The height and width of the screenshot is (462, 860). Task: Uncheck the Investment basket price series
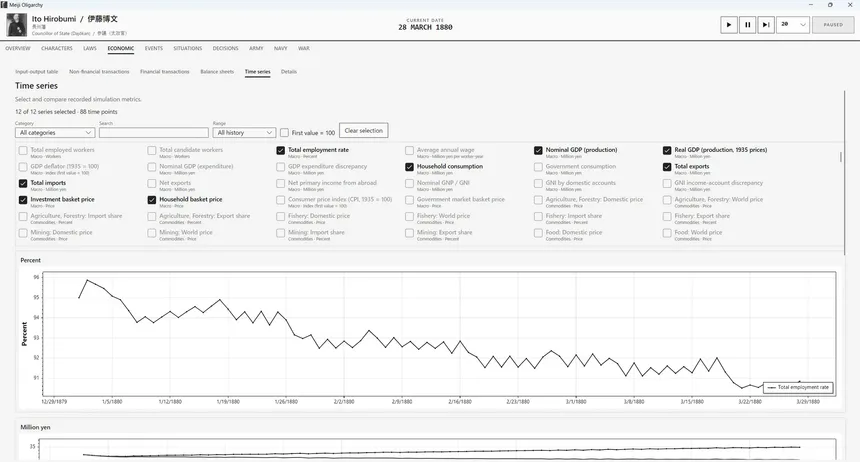pos(23,200)
